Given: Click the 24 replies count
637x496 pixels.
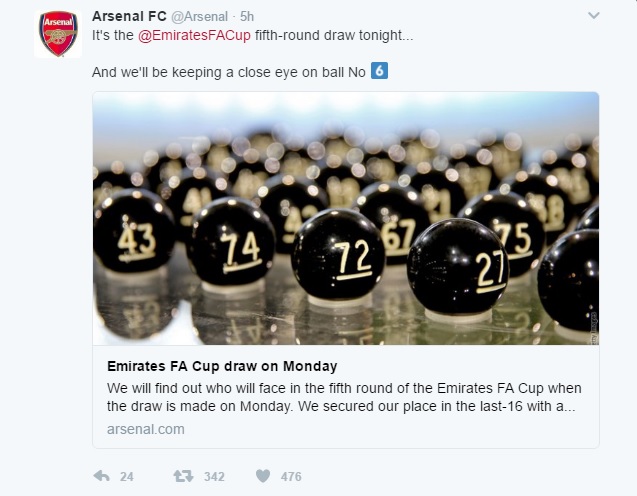Looking at the screenshot, I should pyautogui.click(x=127, y=477).
